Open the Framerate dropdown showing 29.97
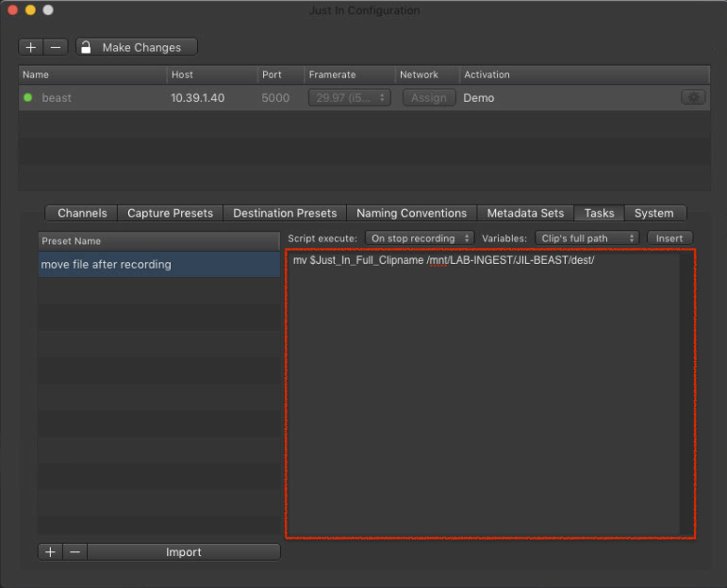Screen dimensions: 727x588 [x=350, y=98]
